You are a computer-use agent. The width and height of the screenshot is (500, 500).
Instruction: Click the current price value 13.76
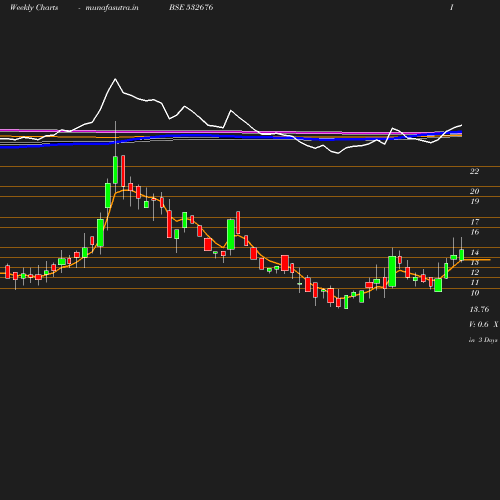(x=479, y=309)
